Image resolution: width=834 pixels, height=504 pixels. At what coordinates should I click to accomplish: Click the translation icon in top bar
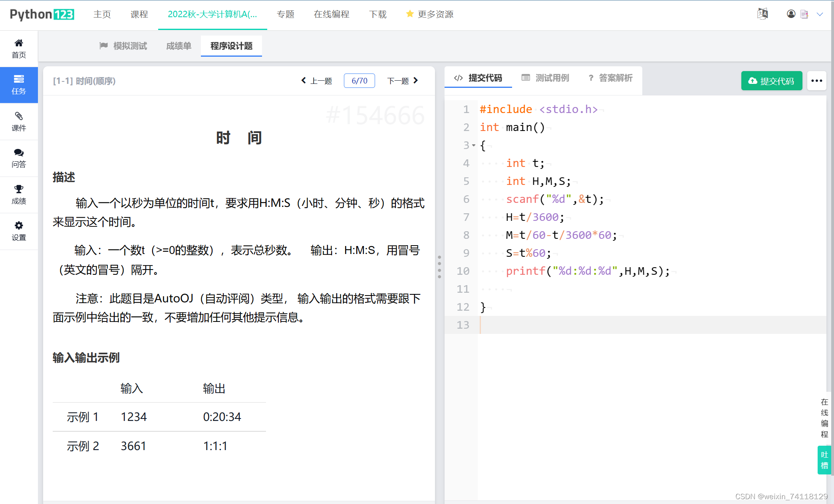click(763, 13)
